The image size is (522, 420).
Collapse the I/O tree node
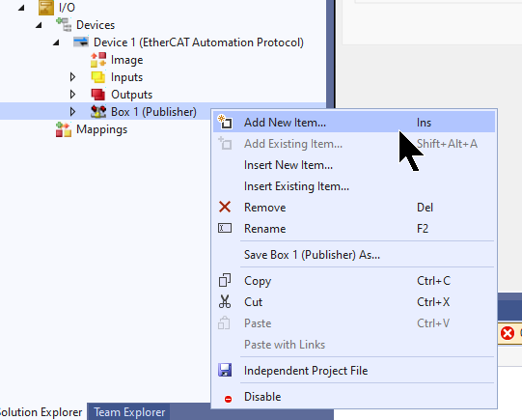click(21, 8)
